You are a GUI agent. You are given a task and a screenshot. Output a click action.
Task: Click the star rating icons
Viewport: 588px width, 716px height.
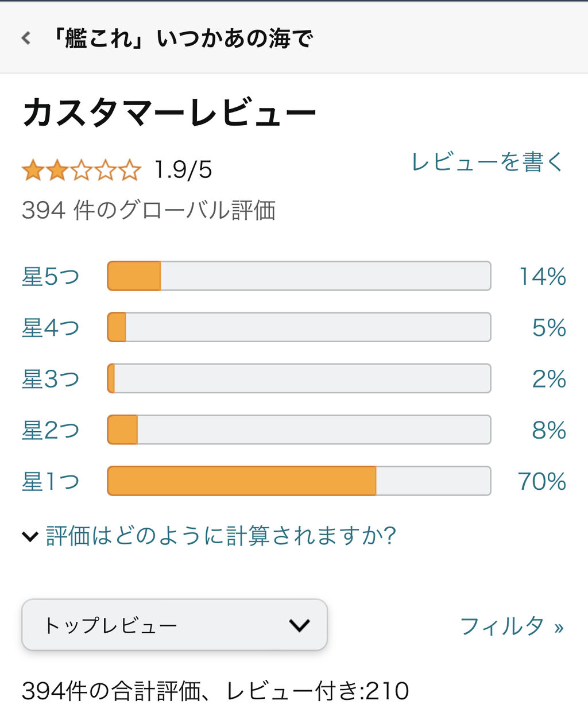coord(81,170)
